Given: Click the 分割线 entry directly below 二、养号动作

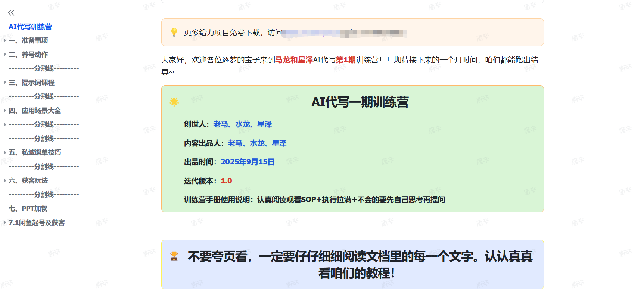Looking at the screenshot, I should (44, 68).
